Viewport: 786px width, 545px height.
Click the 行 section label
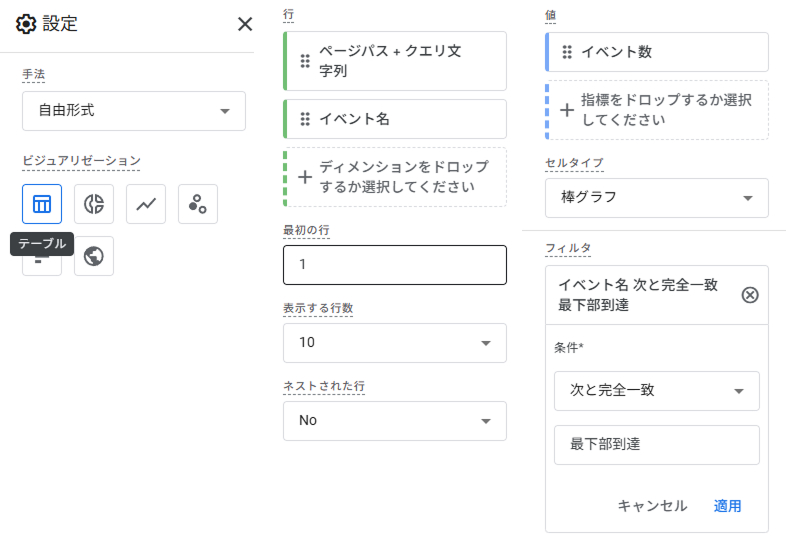click(289, 15)
